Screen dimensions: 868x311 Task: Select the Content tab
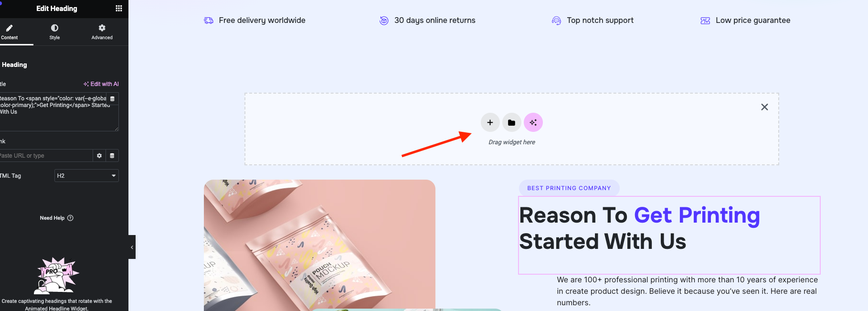[x=10, y=32]
